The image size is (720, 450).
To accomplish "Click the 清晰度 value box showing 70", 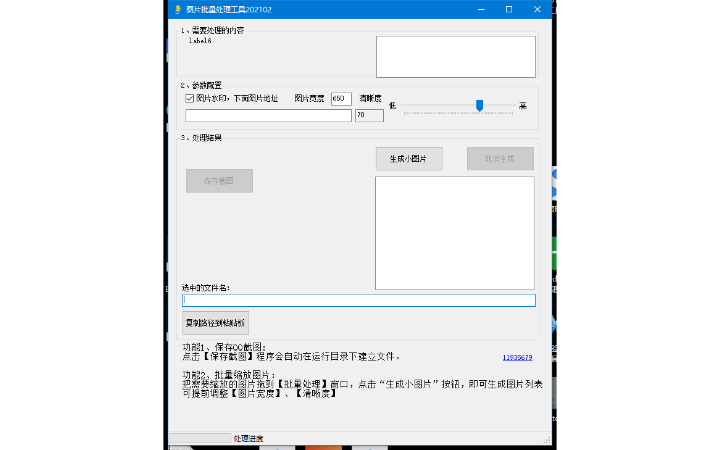I will (368, 116).
